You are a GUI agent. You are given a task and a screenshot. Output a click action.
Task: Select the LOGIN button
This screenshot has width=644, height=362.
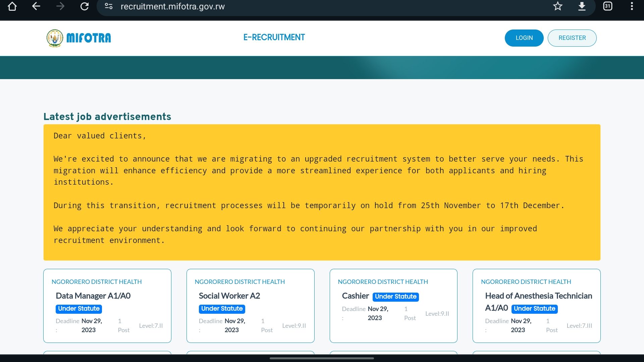pyautogui.click(x=524, y=38)
